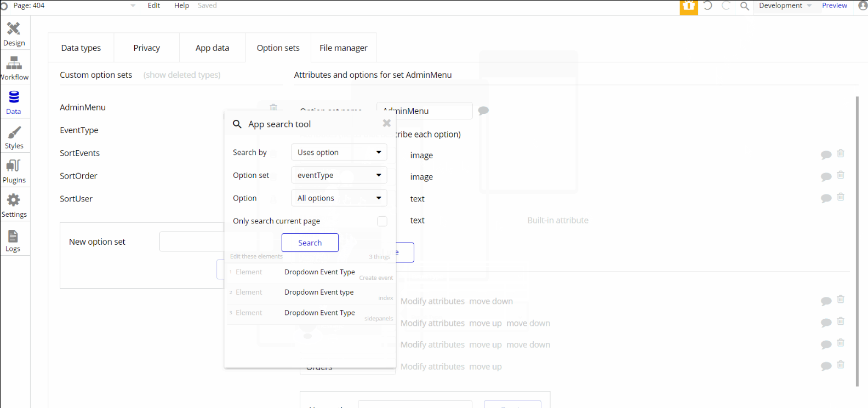Expand the Search by dropdown
Image resolution: width=868 pixels, height=408 pixels.
point(339,152)
